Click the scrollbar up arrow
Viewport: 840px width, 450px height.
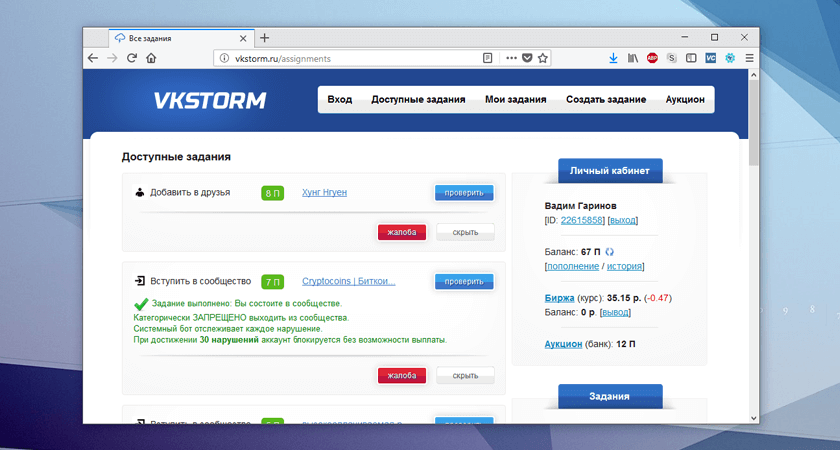pyautogui.click(x=754, y=75)
